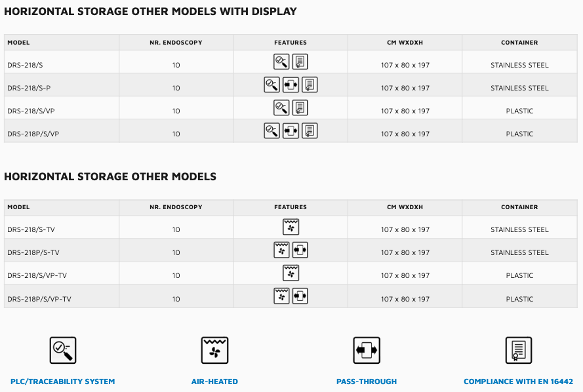Click the CONTAINER header in the second table
This screenshot has height=392, width=583.
pyautogui.click(x=519, y=207)
